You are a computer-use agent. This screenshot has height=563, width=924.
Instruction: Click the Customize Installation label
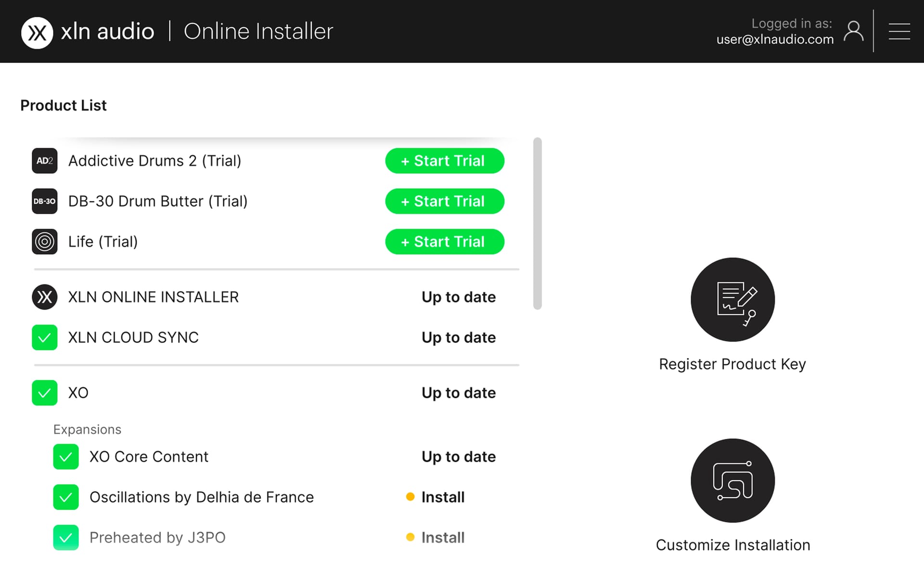[x=732, y=545]
